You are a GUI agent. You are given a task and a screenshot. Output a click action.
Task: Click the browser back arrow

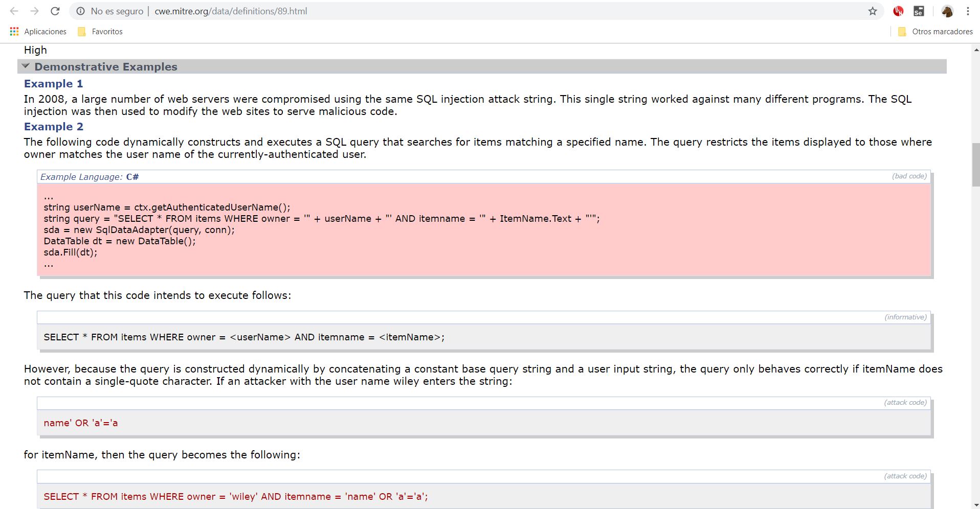[14, 11]
